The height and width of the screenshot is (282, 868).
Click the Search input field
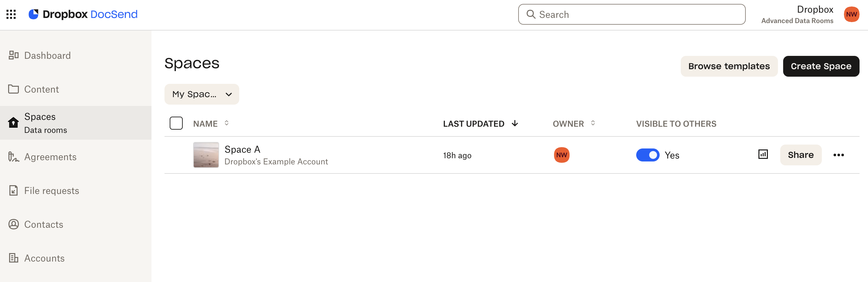(631, 15)
